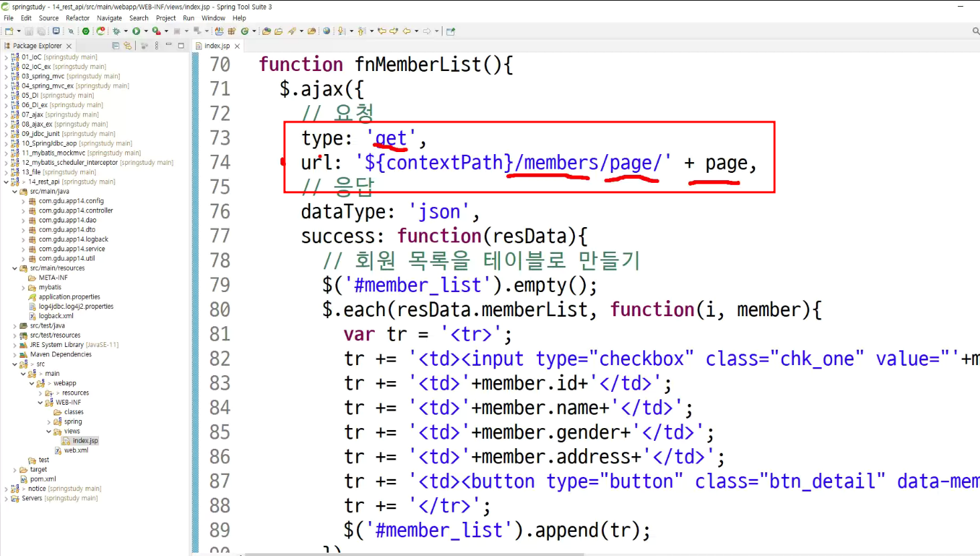This screenshot has height=556, width=980.
Task: Click the Pin Editor icon
Action: tap(451, 31)
